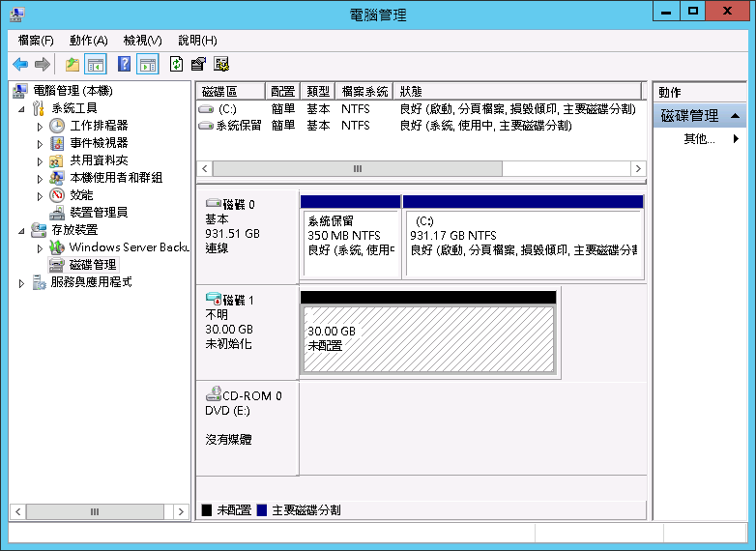The image size is (756, 551).
Task: Click 其他... in the actions pane
Action: [x=699, y=139]
